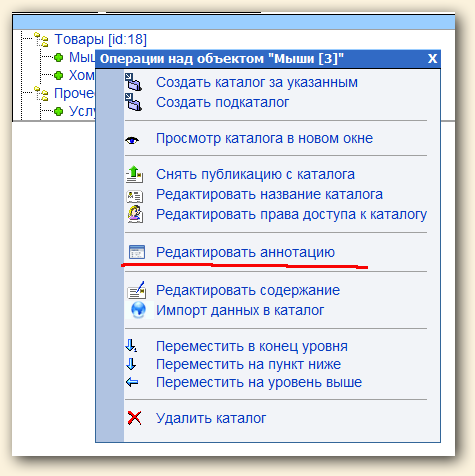Close the operations popup with X
This screenshot has width=475, height=476.
tap(432, 59)
